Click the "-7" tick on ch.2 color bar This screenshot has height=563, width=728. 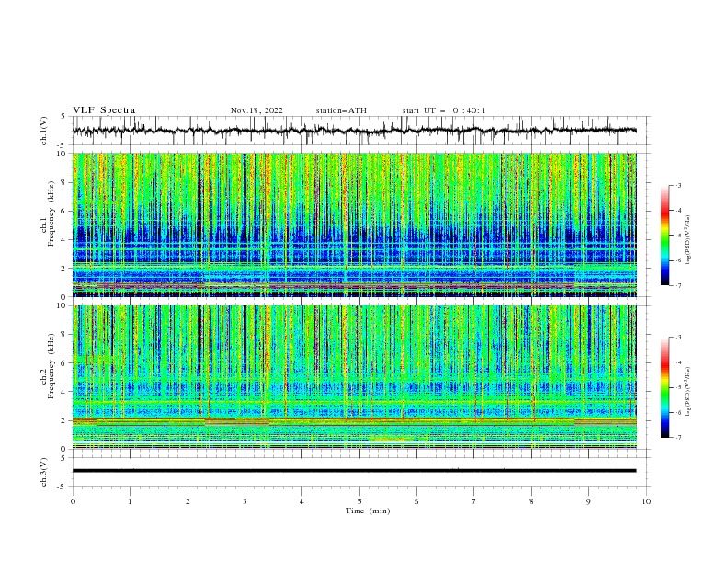tap(678, 438)
